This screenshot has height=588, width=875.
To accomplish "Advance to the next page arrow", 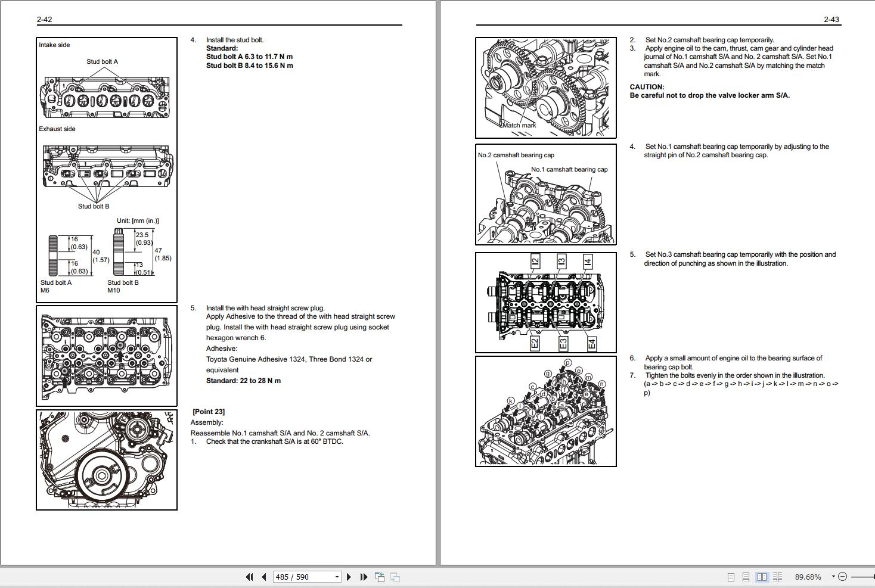I will click(x=349, y=577).
